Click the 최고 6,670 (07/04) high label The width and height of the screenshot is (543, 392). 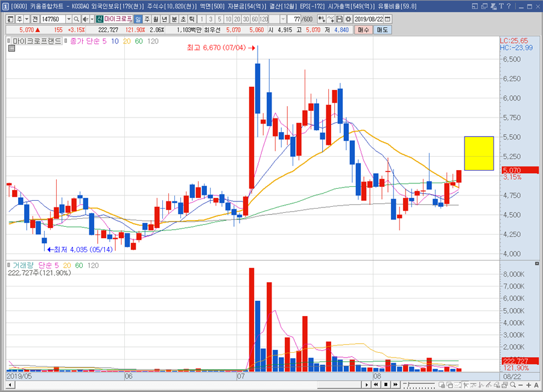[216, 48]
